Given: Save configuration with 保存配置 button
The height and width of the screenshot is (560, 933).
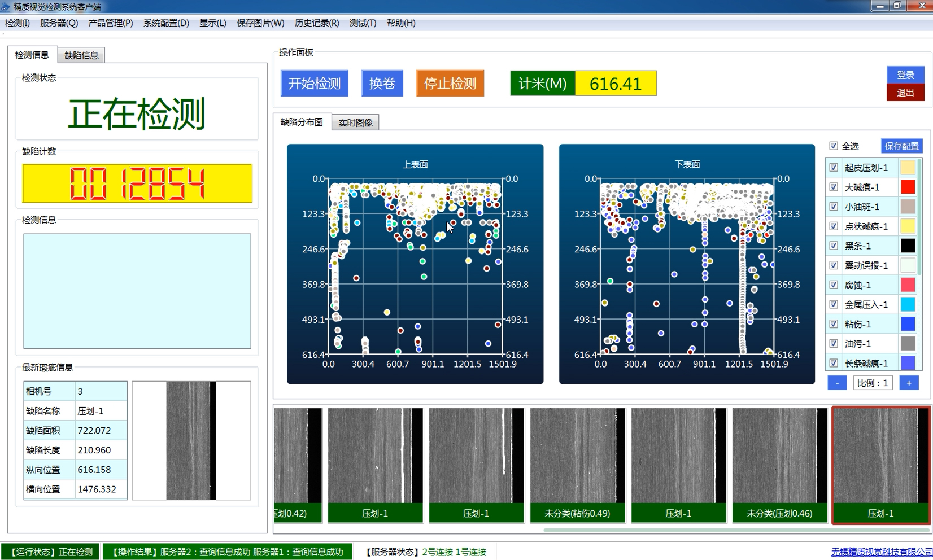Looking at the screenshot, I should [x=901, y=146].
